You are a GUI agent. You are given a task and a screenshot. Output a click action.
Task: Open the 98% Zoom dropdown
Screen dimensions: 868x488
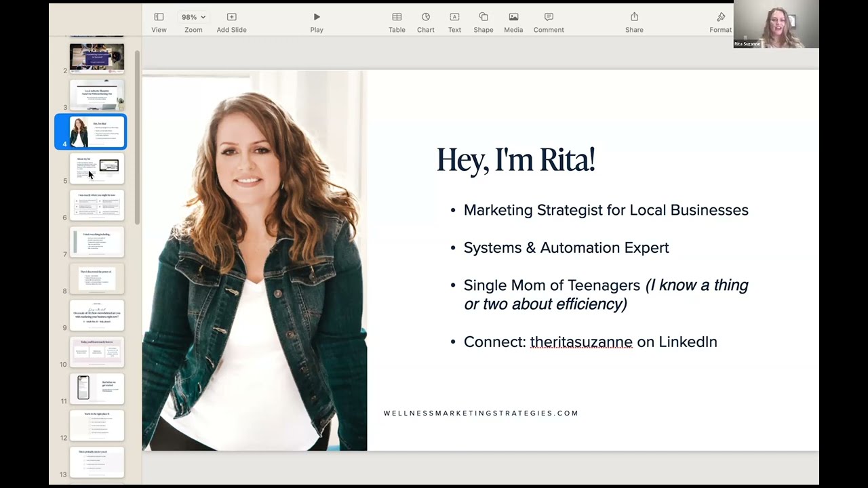(193, 22)
